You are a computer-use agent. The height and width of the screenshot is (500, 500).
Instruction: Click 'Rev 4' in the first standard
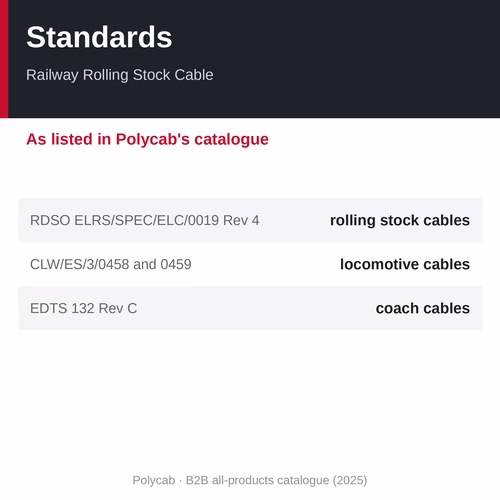[241, 220]
